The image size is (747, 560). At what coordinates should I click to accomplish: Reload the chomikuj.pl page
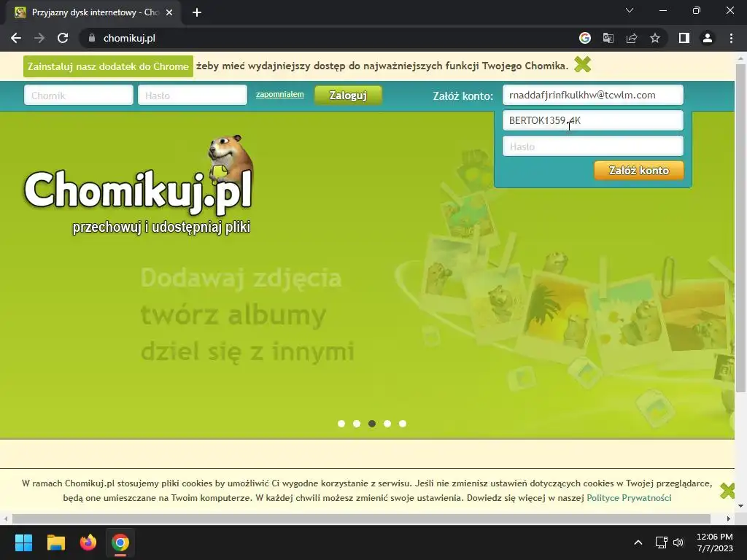click(63, 38)
